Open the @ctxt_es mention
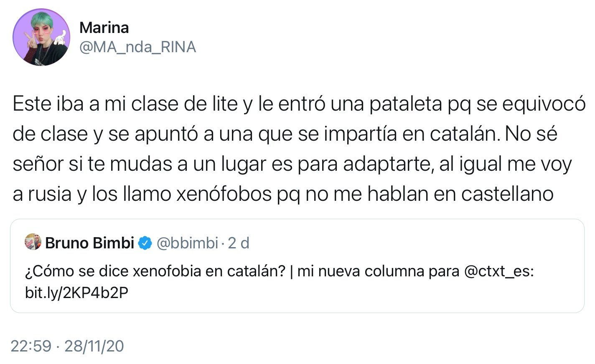 499,271
